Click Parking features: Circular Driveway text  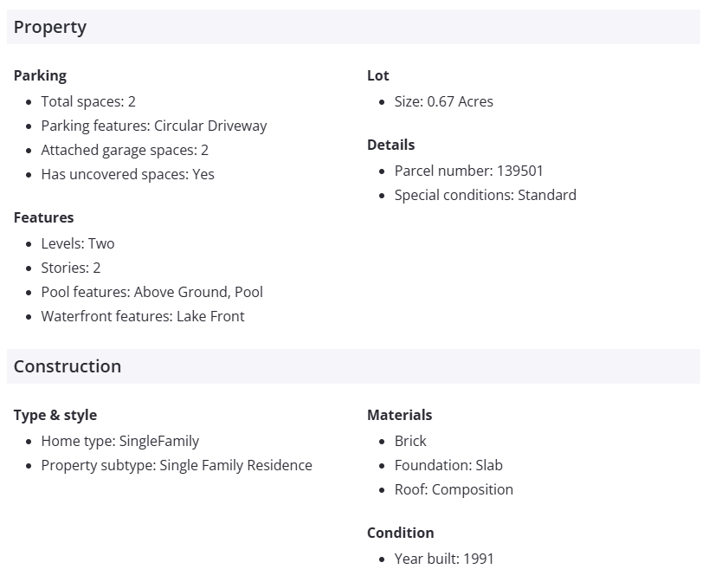pyautogui.click(x=154, y=126)
